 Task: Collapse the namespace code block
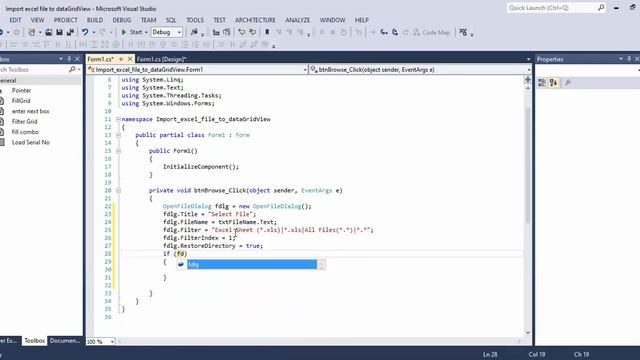click(x=118, y=120)
